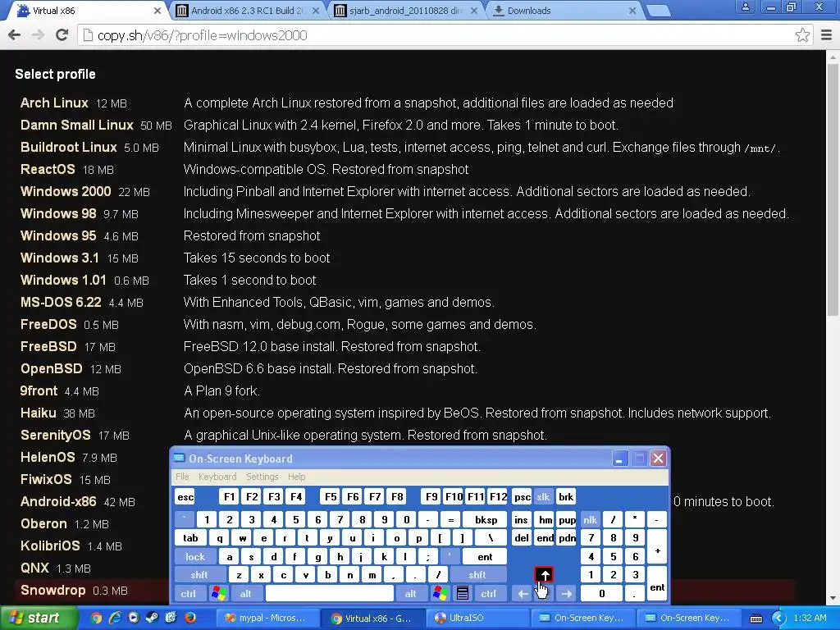
Task: Click the esc key on On-Screen Keyboard
Action: point(185,497)
